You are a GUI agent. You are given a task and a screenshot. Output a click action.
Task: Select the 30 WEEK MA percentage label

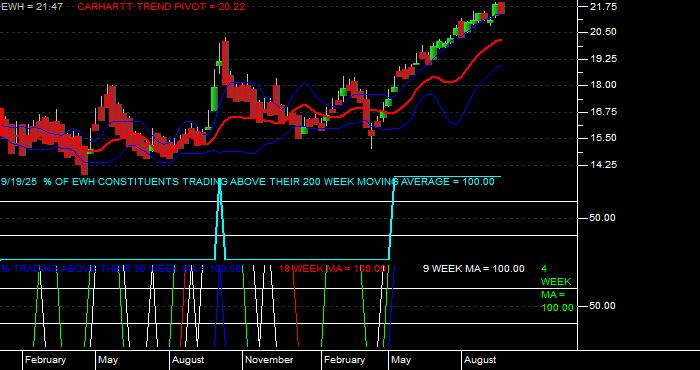121,269
